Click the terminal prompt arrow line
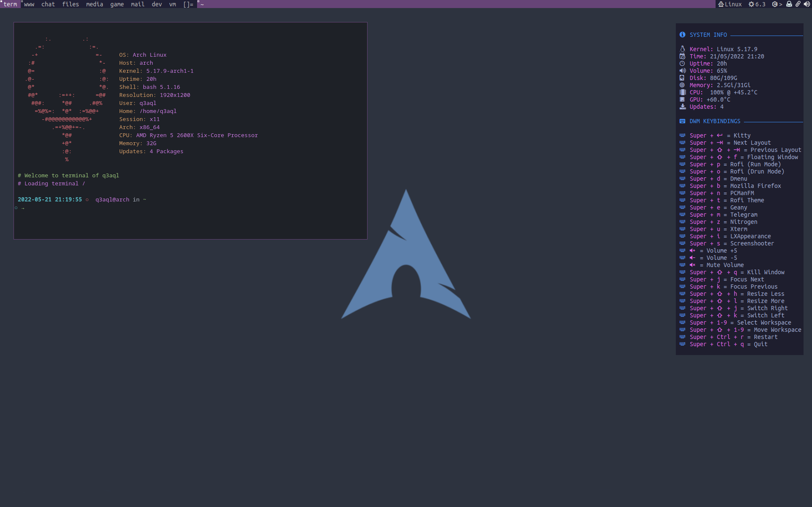The height and width of the screenshot is (507, 812). point(23,208)
